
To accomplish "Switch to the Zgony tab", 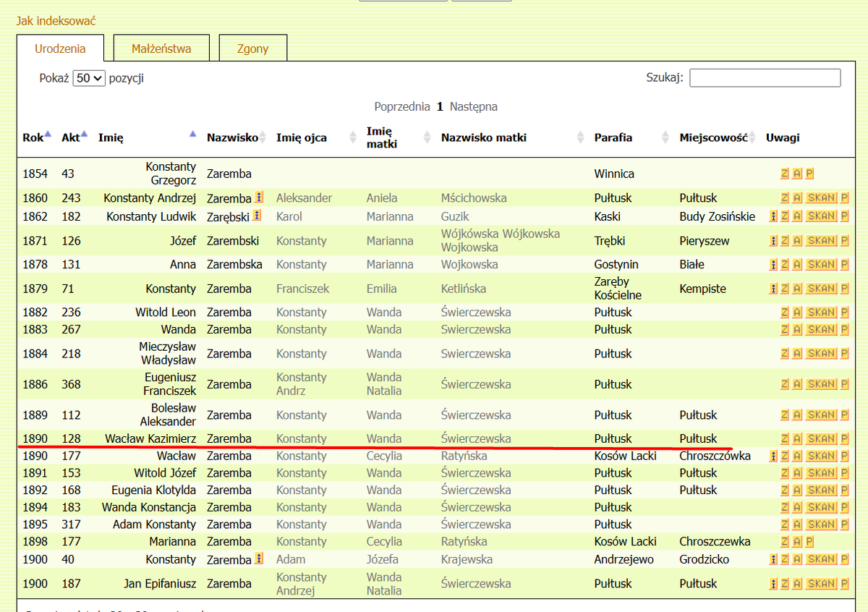I will (252, 48).
